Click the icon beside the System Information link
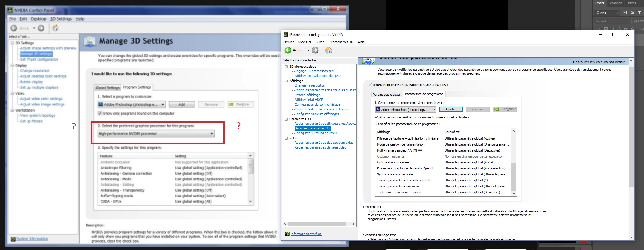 13,239
